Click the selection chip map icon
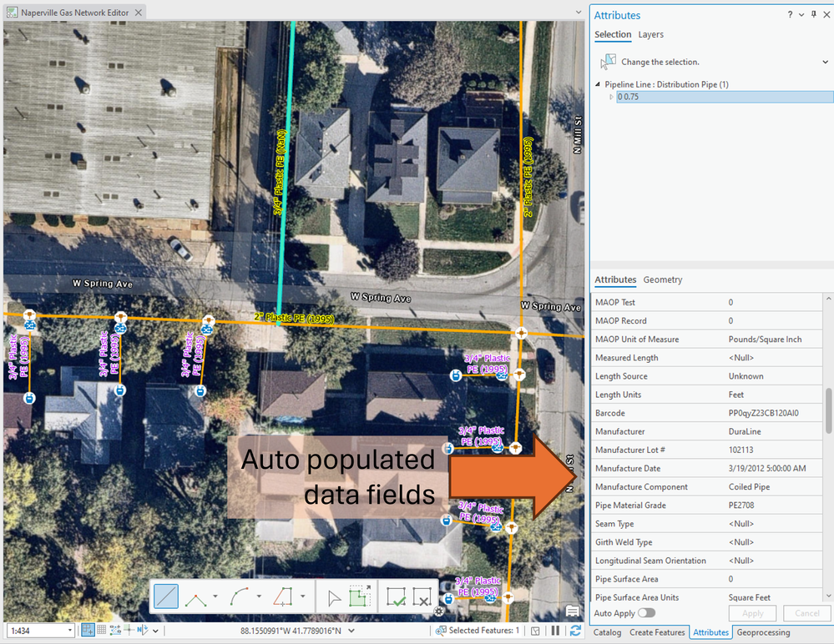Viewport: 834px width, 644px height. coord(535,631)
